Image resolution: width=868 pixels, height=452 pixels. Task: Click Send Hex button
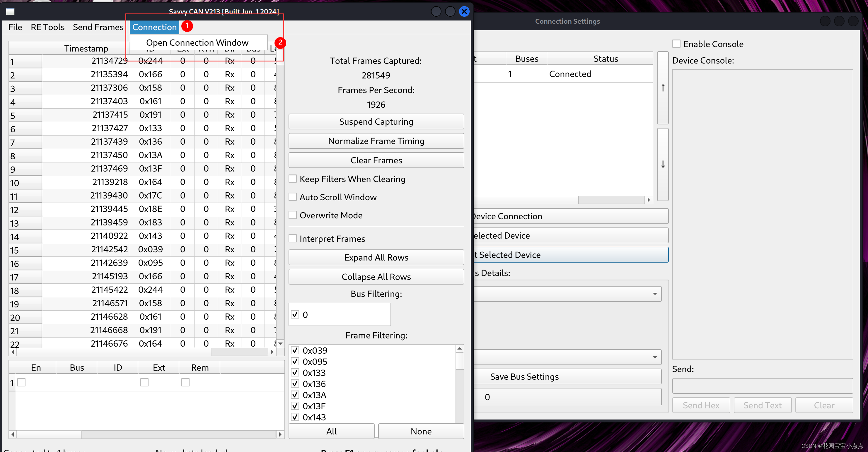(x=701, y=405)
